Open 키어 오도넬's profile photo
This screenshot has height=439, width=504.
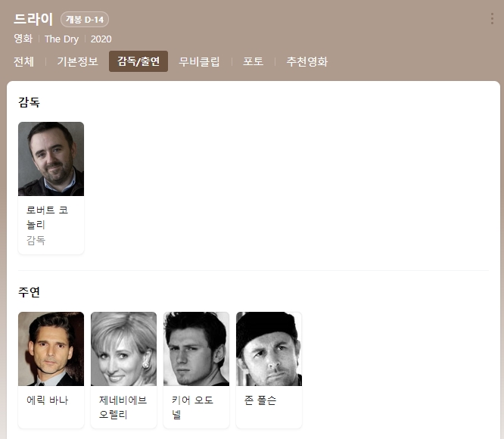(x=197, y=349)
